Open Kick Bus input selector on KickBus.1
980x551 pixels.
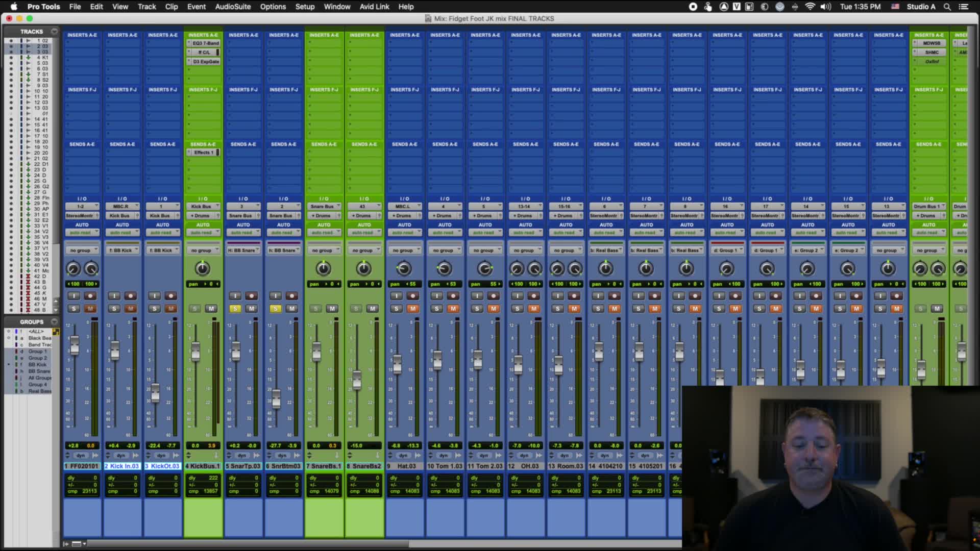tap(203, 207)
